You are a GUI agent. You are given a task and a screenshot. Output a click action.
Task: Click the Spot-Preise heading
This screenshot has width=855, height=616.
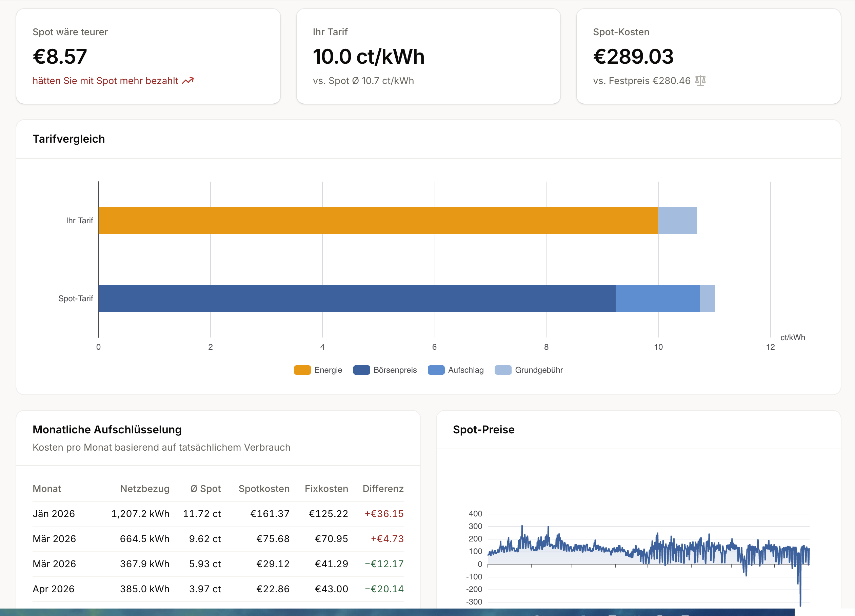point(484,430)
